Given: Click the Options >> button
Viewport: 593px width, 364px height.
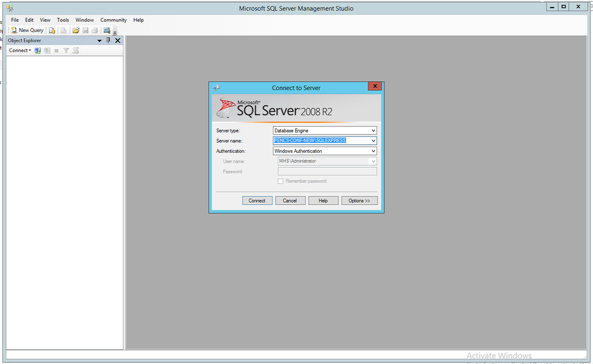Looking at the screenshot, I should tap(359, 201).
